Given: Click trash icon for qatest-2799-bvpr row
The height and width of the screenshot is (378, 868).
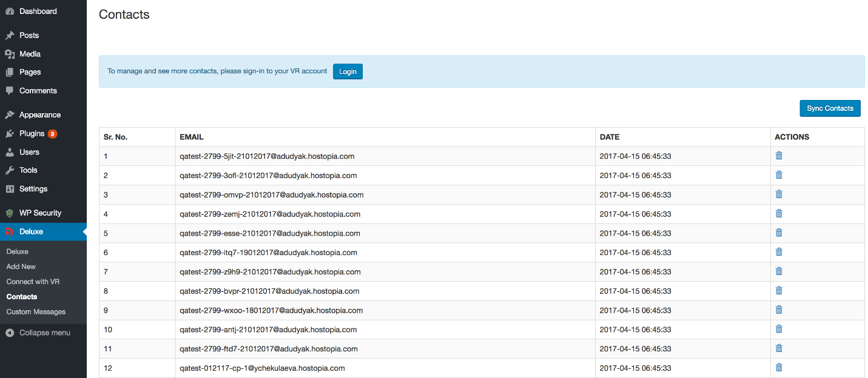Looking at the screenshot, I should 779,291.
